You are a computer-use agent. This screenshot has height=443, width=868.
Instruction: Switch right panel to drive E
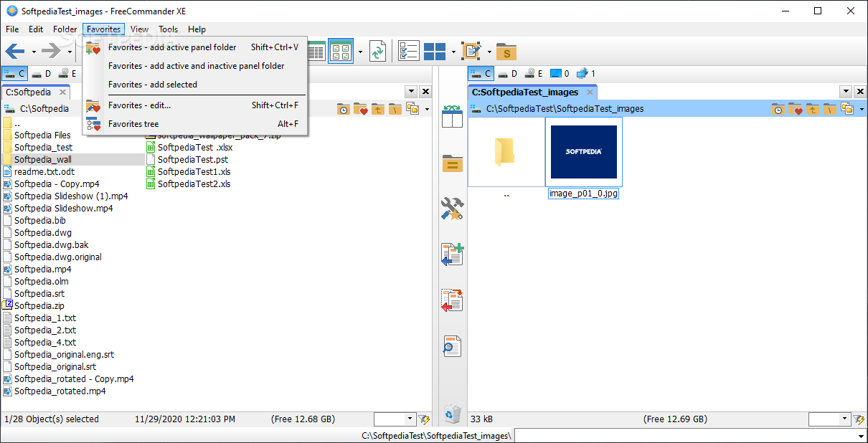click(x=534, y=73)
